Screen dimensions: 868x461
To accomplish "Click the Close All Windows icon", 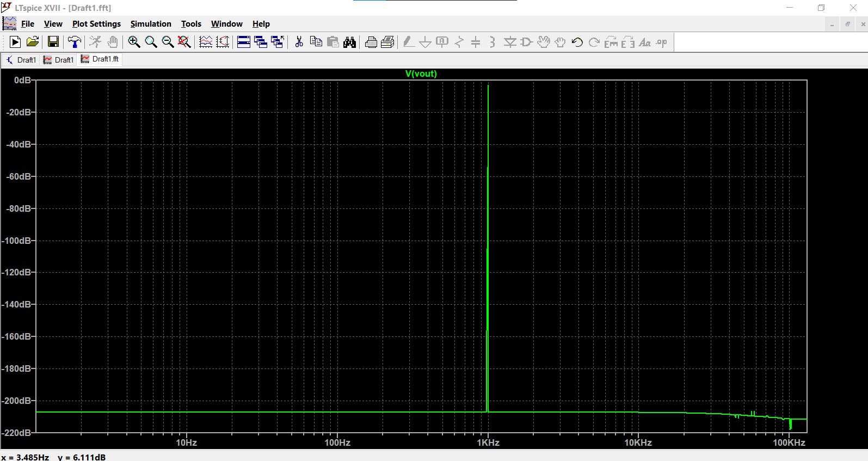I will pyautogui.click(x=278, y=42).
